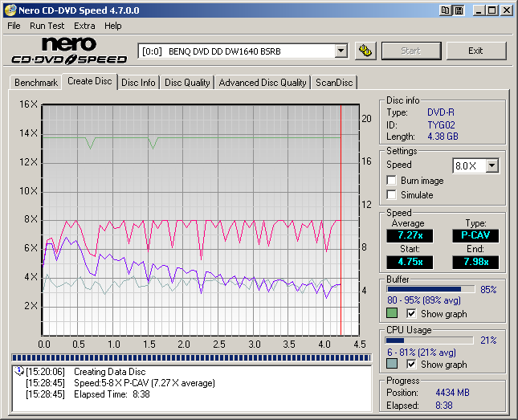Enable the Simulate checkbox
The height and width of the screenshot is (420, 518).
[x=391, y=195]
